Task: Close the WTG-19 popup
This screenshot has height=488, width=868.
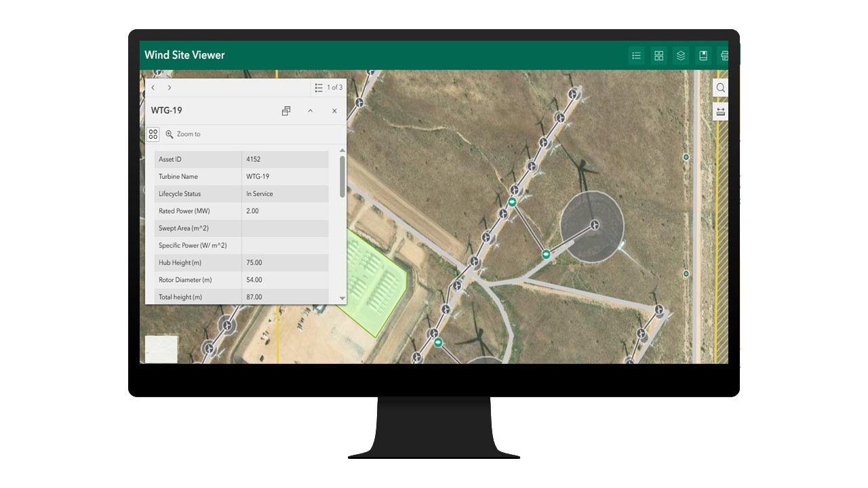Action: click(x=334, y=110)
